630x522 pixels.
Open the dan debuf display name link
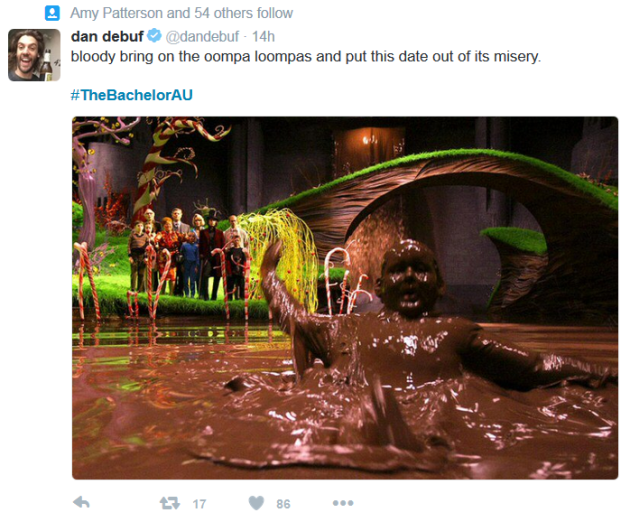point(107,36)
